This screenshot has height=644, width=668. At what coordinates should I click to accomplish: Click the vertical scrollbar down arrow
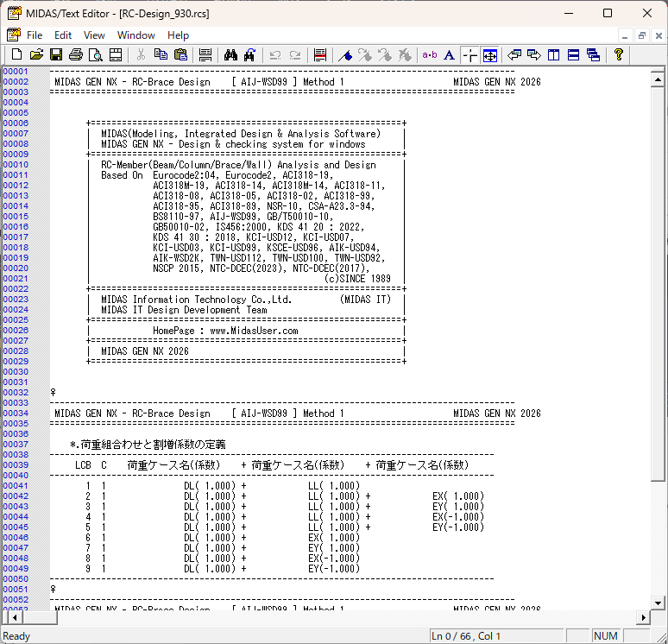pyautogui.click(x=658, y=603)
